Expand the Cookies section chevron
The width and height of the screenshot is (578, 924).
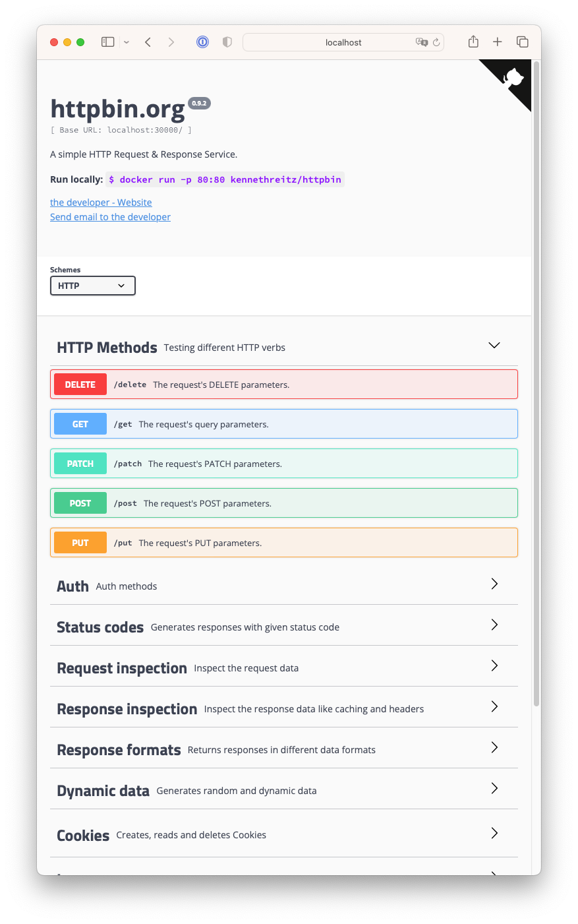494,833
